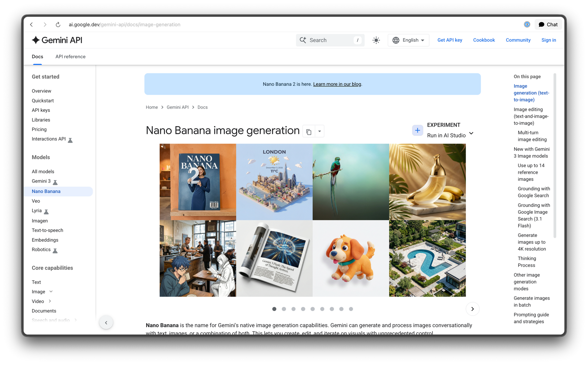Click the Nano Banana 2 magazine thumbnail

point(198,182)
